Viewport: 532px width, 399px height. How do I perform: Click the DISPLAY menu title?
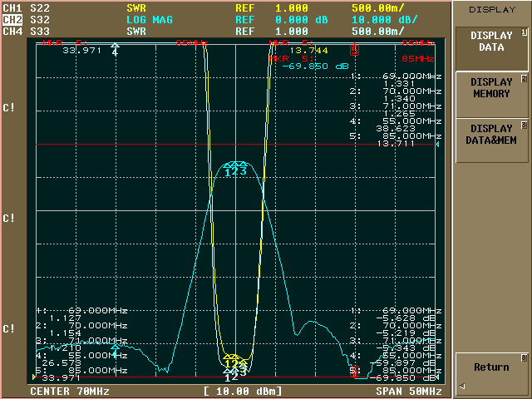492,9
